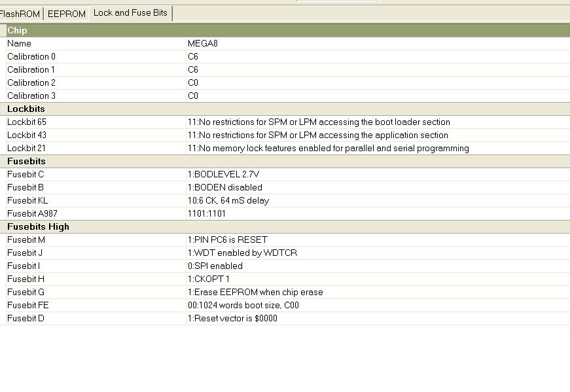The height and width of the screenshot is (392, 570).
Task: Open the Lockbit 65 value dropdown
Action: (319, 122)
